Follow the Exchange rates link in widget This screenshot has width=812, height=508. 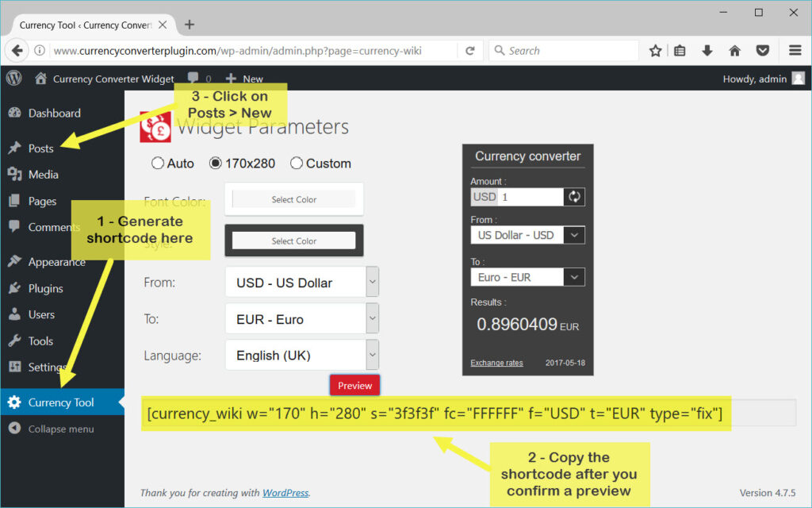point(496,363)
